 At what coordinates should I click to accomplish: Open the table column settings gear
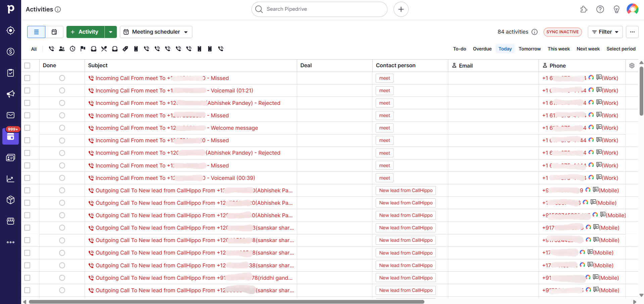pos(632,66)
